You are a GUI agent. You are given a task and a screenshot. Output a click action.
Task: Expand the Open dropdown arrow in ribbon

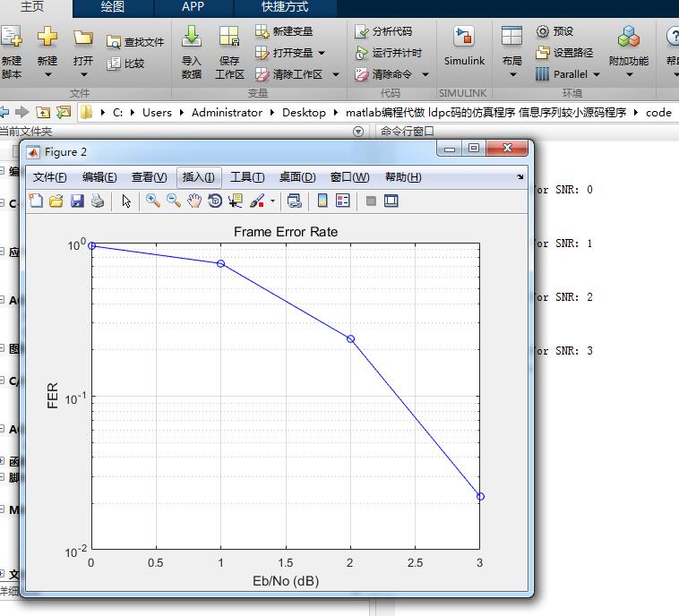pyautogui.click(x=83, y=74)
